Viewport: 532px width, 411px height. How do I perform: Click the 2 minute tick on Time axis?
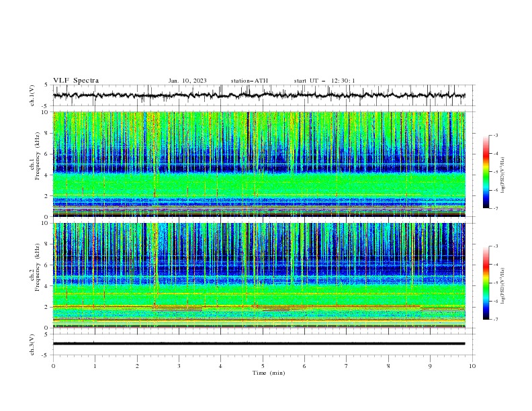(137, 366)
